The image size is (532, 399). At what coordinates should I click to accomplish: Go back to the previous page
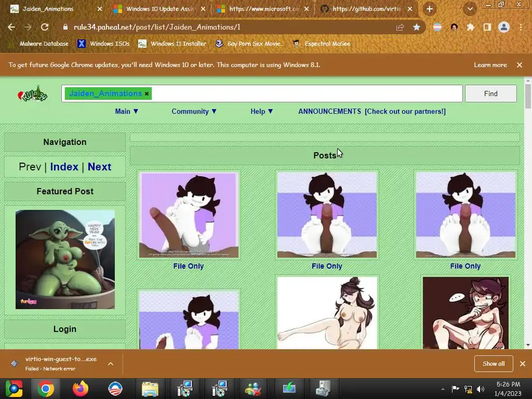pos(11,27)
